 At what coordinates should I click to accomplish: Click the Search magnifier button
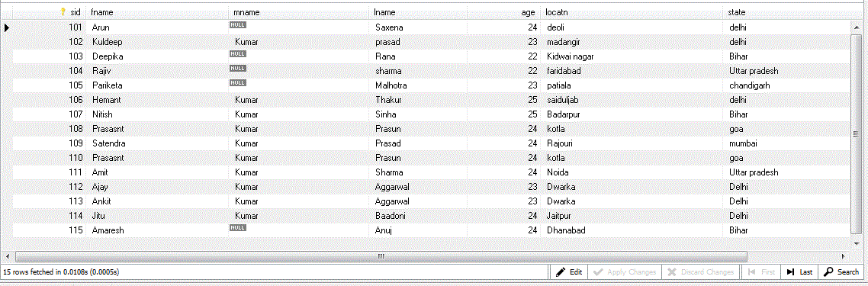point(841,272)
